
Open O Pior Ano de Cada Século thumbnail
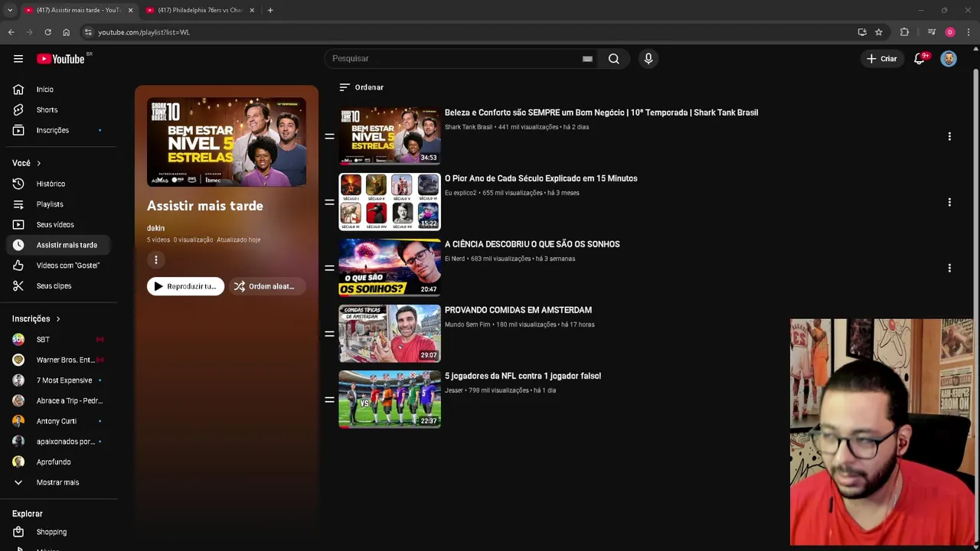(390, 202)
